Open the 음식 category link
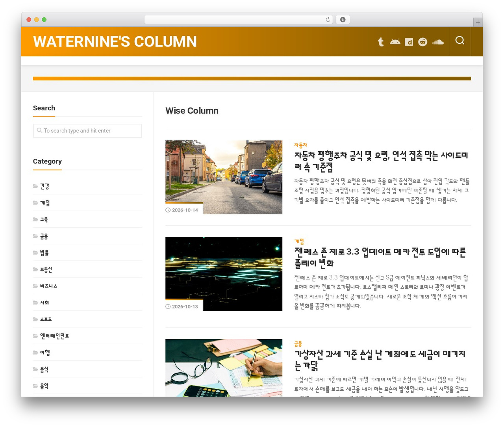This screenshot has width=504, height=427. (44, 369)
